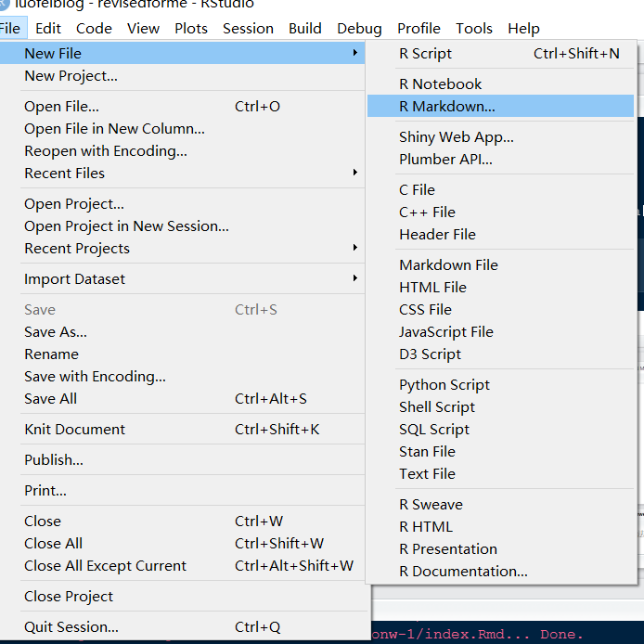The width and height of the screenshot is (644, 644).
Task: Expand the Import Dataset submenu
Action: [355, 279]
